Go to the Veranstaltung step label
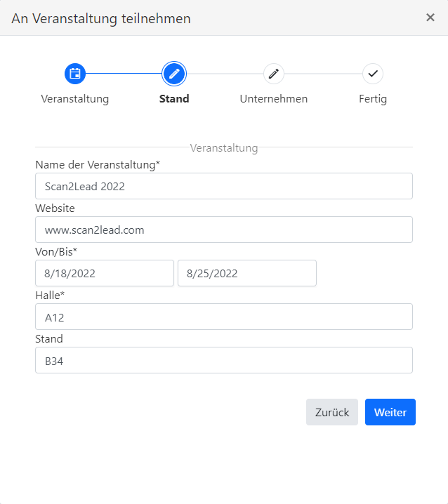Viewport: 448px width, 504px height. coord(75,99)
